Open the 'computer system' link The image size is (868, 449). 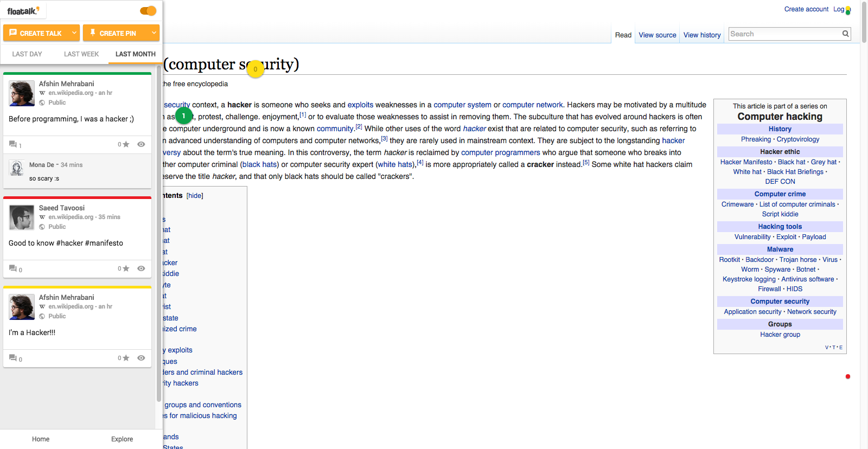click(462, 105)
